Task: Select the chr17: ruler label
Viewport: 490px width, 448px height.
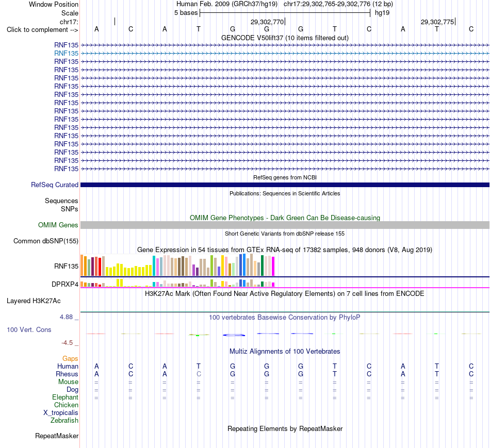Action: 69,22
